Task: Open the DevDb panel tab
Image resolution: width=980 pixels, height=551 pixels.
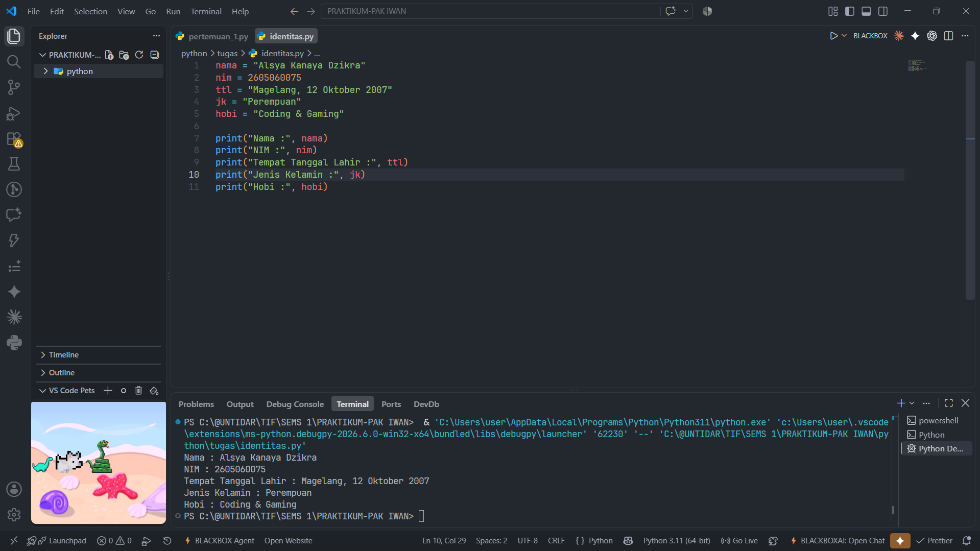Action: point(426,404)
